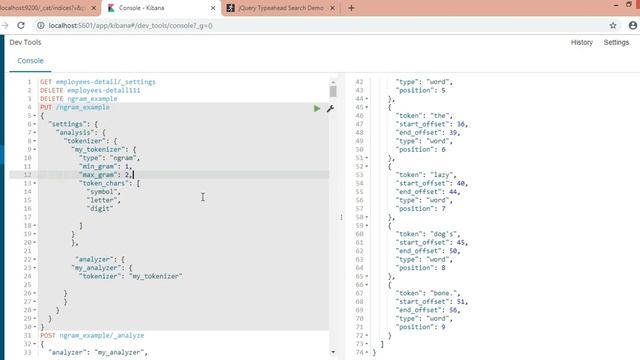The image size is (640, 360).
Task: Click the "type": "ngram" line
Action: (109, 158)
